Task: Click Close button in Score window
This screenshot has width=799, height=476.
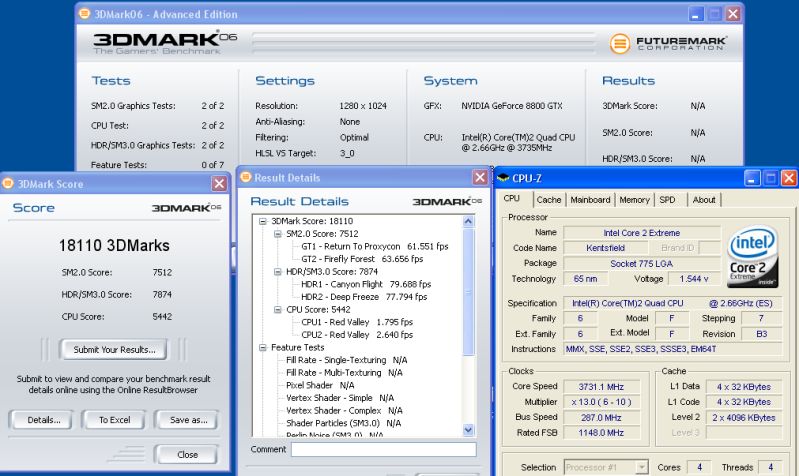Action: 187,455
